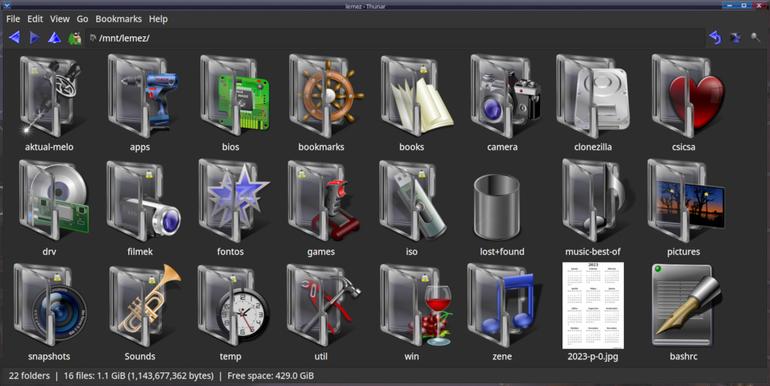Open home folder from toolbar icon

(x=75, y=38)
